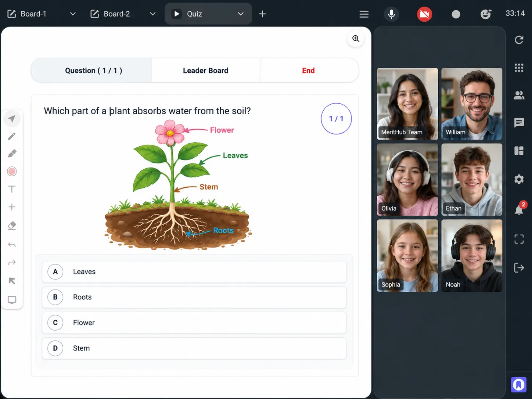The image size is (532, 399).
Task: Expand the Quiz tab dropdown arrow
Action: [241, 14]
